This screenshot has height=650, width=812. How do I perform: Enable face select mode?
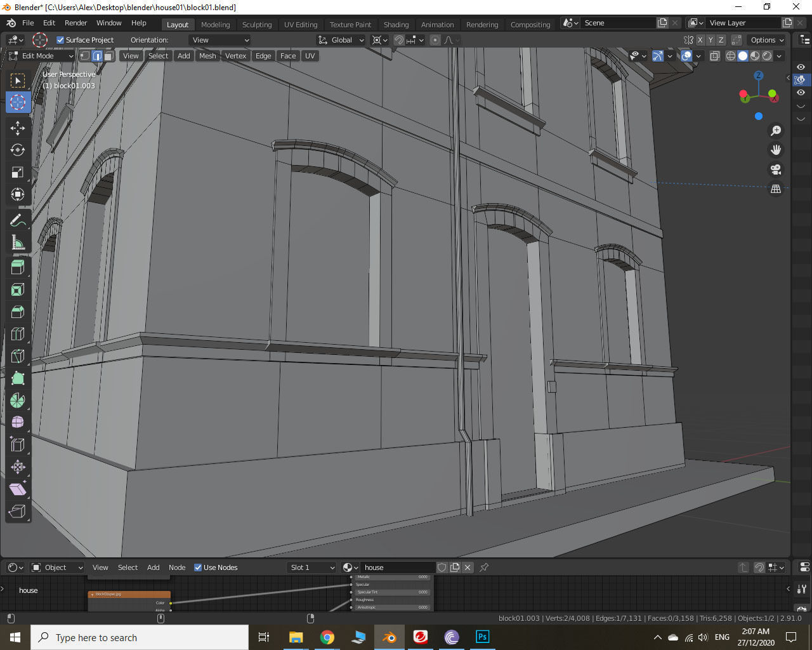click(109, 56)
